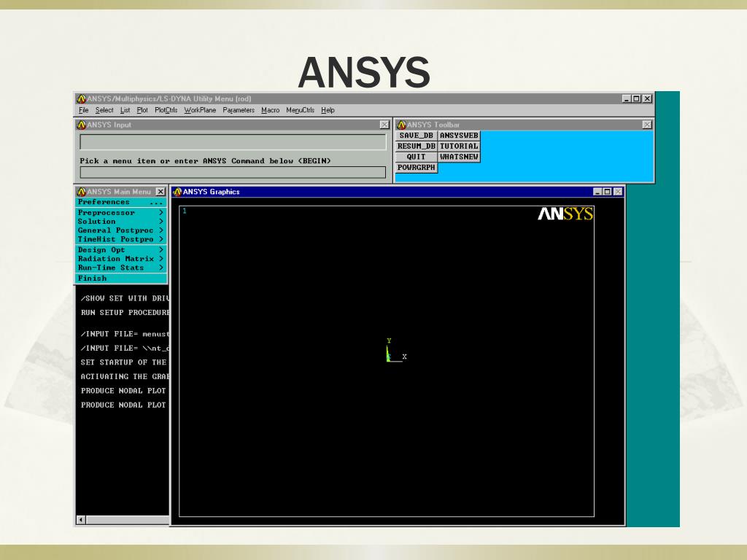
Task: Close the ANSYS Input window
Action: click(384, 125)
